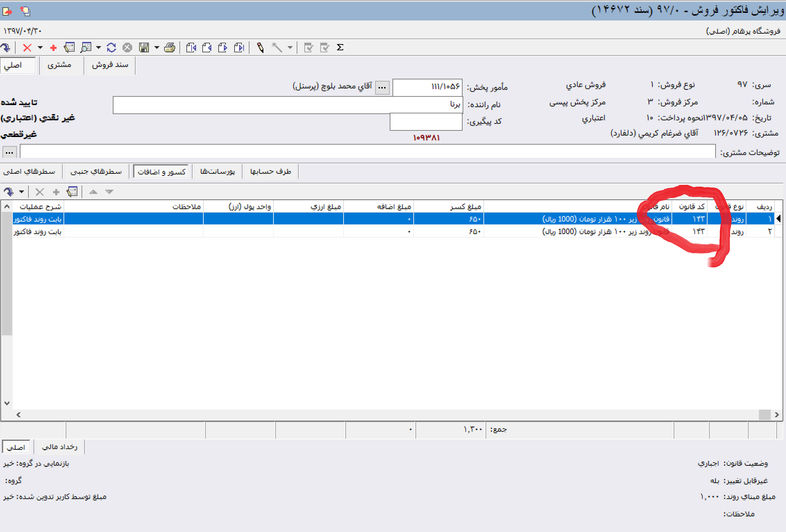Image resolution: width=786 pixels, height=532 pixels.
Task: Switch to the مشتری tab
Action: (x=59, y=65)
